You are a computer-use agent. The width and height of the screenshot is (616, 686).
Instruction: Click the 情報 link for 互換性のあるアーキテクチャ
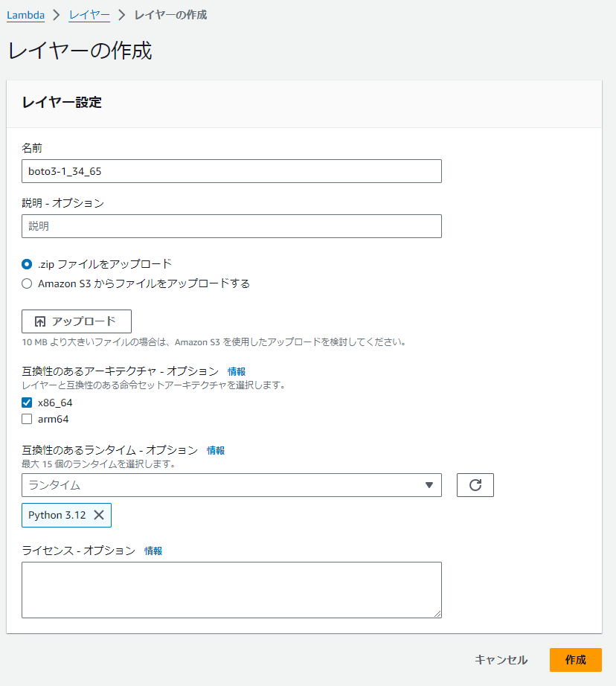click(x=237, y=371)
